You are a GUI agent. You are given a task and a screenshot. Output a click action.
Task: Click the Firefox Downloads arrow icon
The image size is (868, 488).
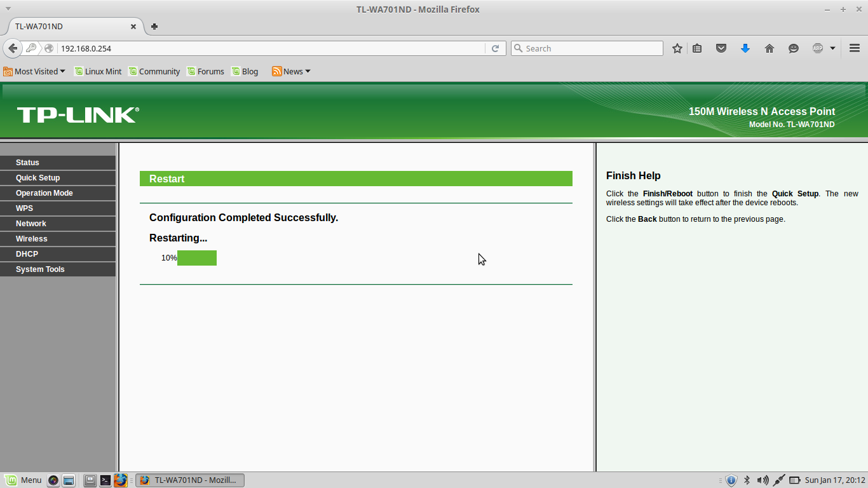(x=745, y=48)
